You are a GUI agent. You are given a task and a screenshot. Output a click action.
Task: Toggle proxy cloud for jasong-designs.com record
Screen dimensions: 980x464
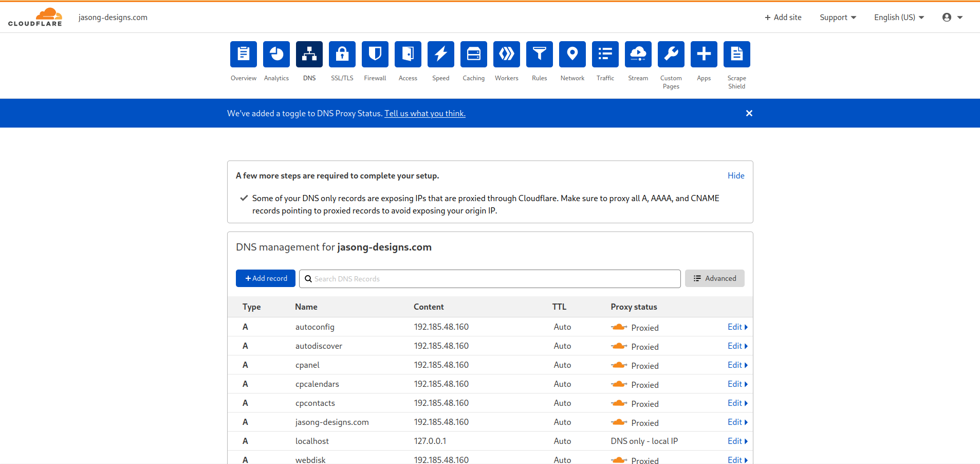[x=619, y=422]
